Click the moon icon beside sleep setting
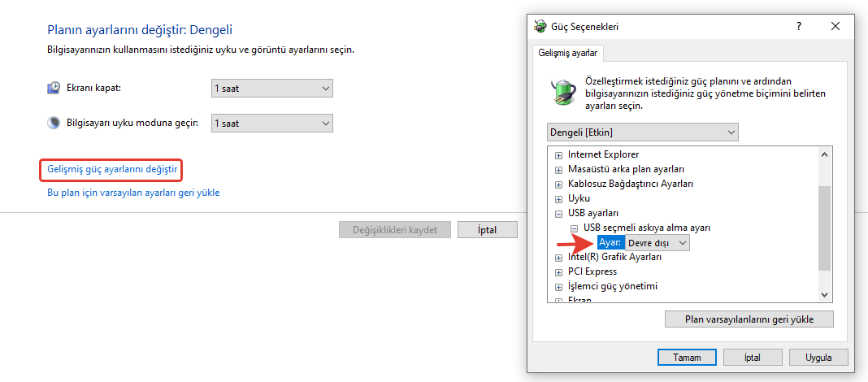 [x=54, y=124]
